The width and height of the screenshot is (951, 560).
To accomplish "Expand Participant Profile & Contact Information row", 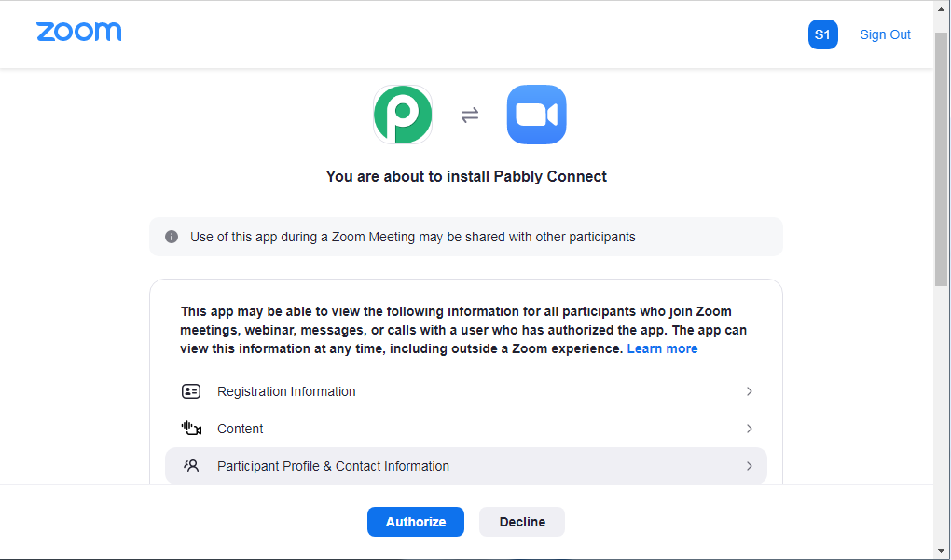I will pyautogui.click(x=466, y=466).
